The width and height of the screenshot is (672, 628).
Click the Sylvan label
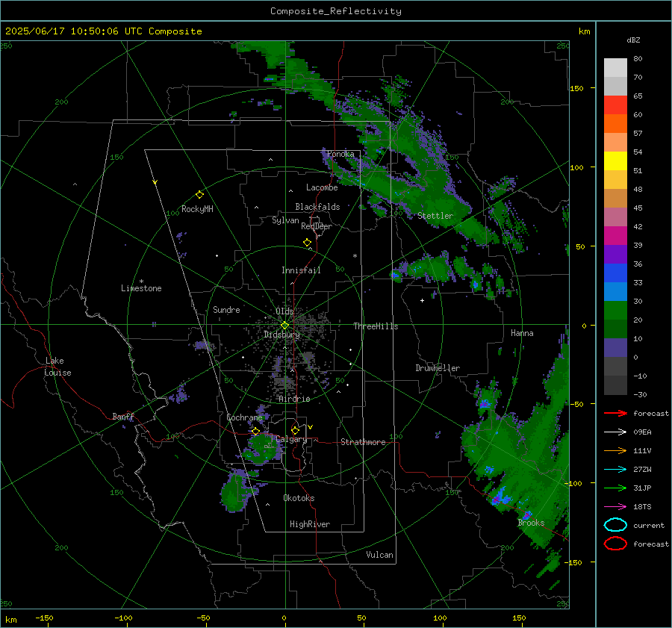(x=285, y=220)
